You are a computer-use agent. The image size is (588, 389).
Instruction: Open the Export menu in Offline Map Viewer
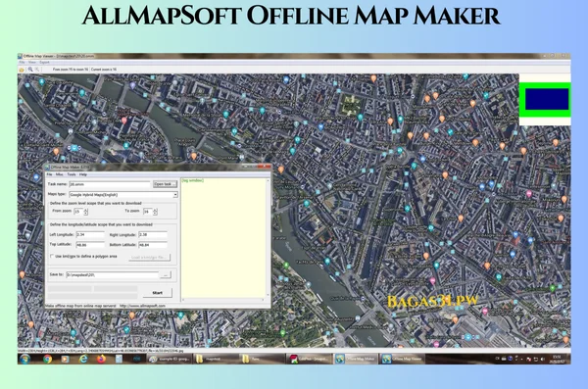tap(44, 63)
